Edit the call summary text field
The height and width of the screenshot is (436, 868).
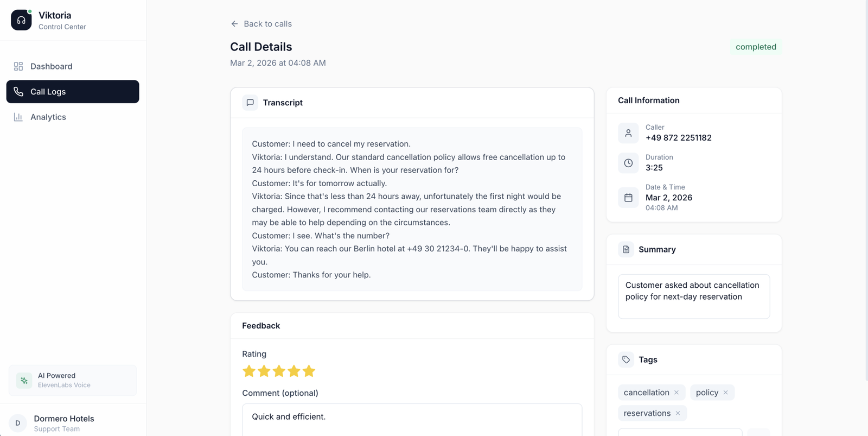point(693,296)
